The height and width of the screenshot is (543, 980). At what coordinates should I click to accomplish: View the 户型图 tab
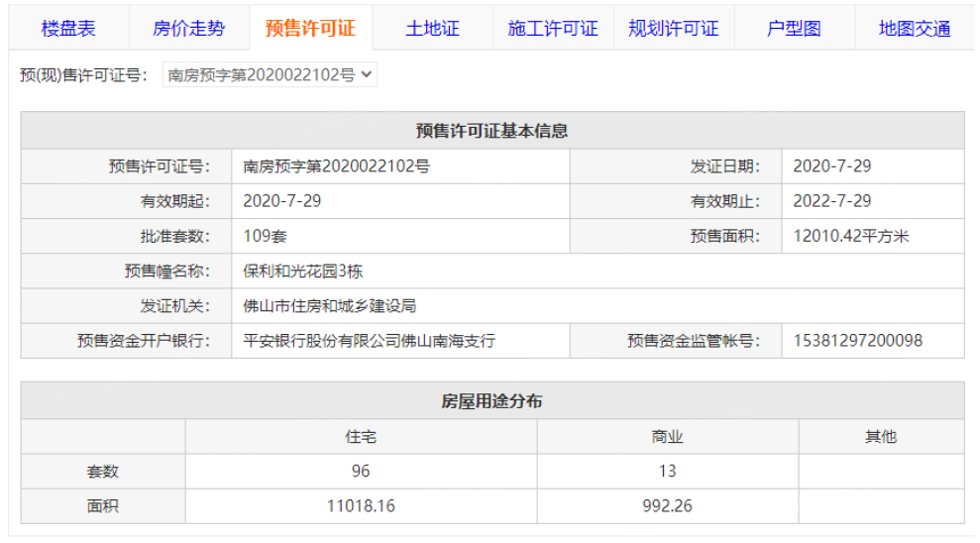794,28
